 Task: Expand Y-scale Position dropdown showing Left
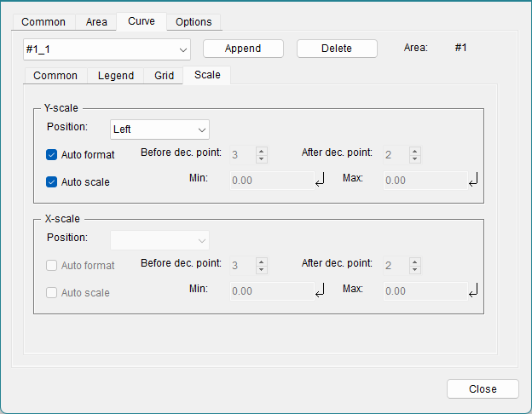click(x=160, y=129)
